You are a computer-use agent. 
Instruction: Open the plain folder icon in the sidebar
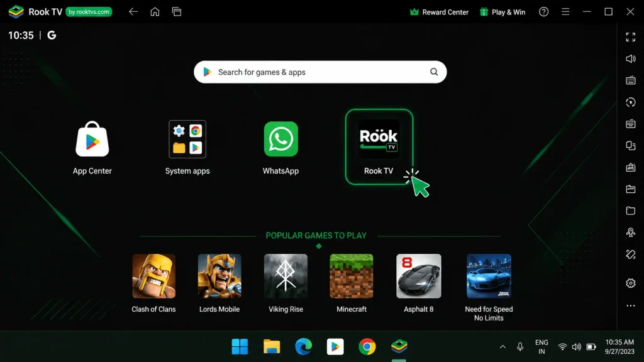(630, 211)
